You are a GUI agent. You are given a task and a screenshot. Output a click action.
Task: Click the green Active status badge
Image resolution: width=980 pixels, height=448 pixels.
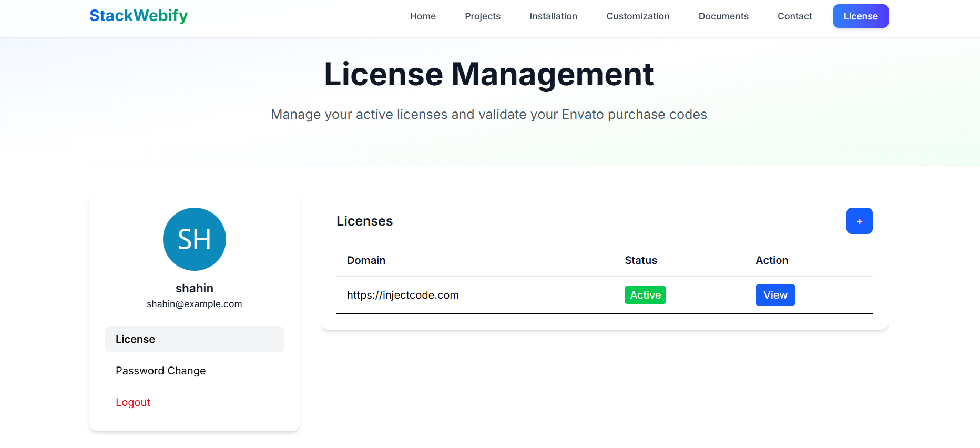645,295
